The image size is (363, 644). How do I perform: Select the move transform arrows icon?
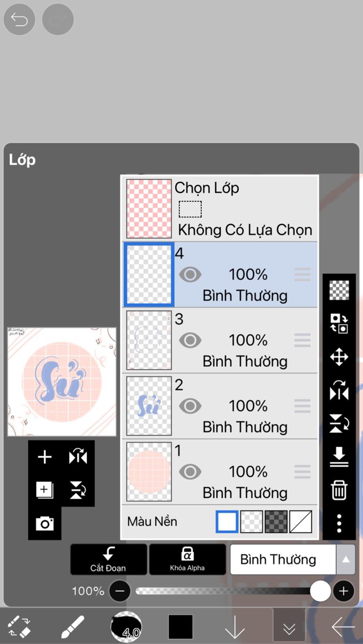(339, 357)
